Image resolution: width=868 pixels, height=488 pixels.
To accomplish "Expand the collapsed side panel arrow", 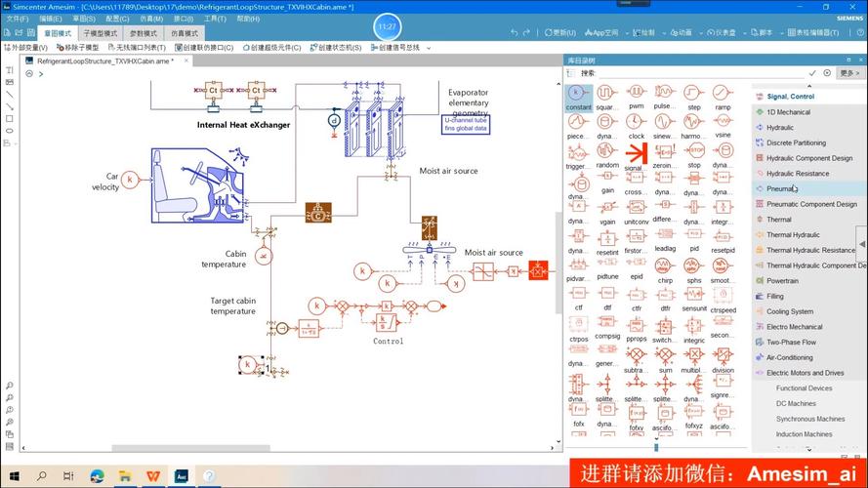I will (x=862, y=244).
